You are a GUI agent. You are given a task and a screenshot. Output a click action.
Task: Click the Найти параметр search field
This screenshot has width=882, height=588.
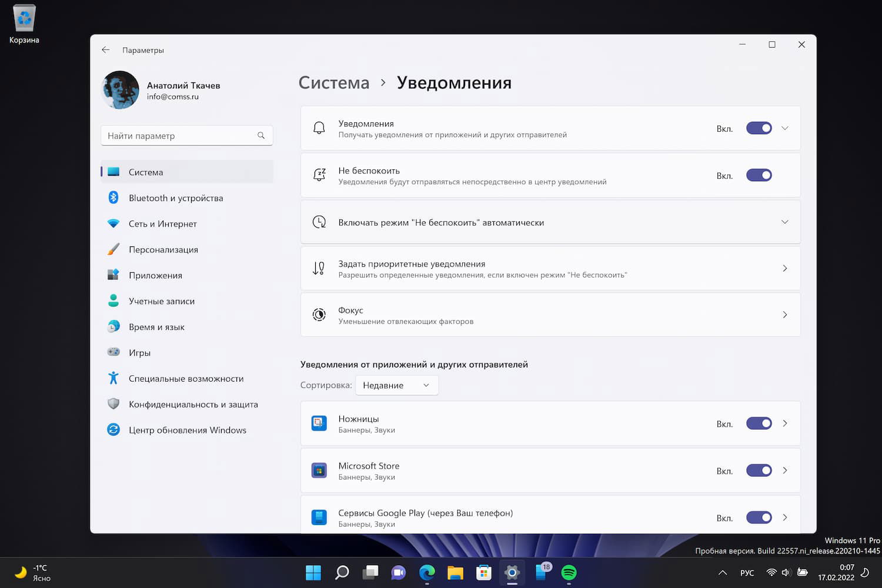pos(187,135)
